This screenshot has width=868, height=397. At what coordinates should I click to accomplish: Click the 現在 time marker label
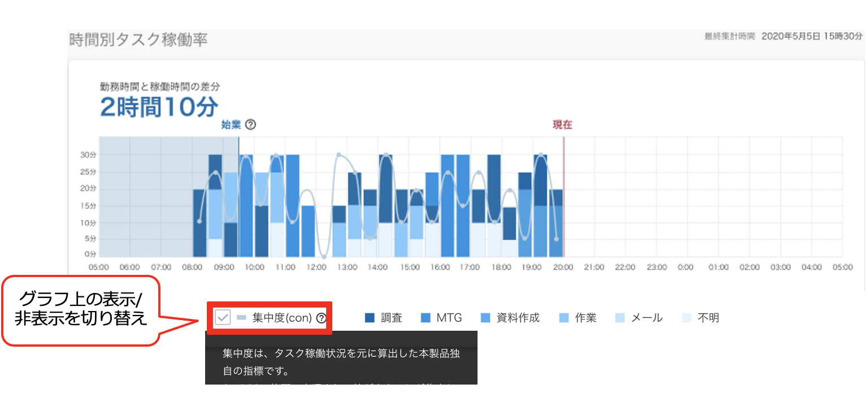click(x=562, y=125)
